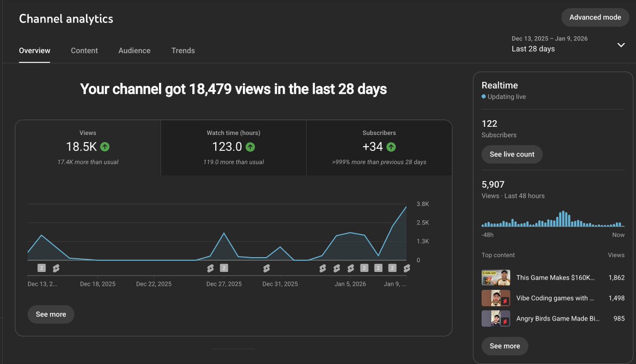Click the '2' video count badge below Dec 13
636x364 pixels.
pos(41,268)
